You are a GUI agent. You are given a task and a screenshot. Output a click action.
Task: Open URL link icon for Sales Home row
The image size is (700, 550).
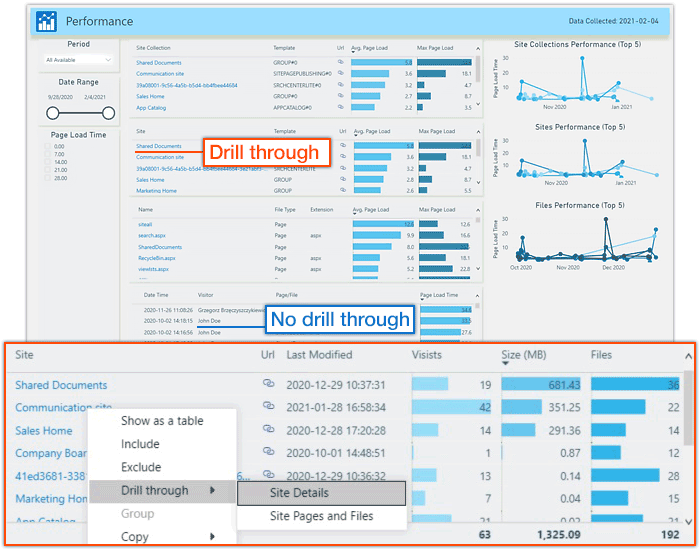[x=268, y=430]
